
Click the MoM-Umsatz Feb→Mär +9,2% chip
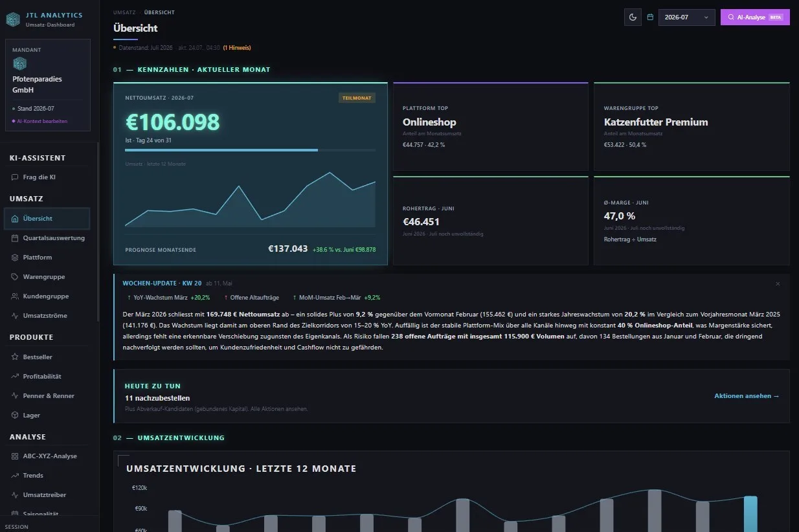pyautogui.click(x=337, y=298)
